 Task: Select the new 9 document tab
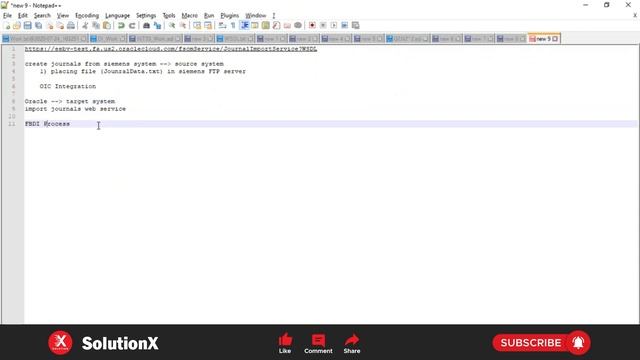543,39
